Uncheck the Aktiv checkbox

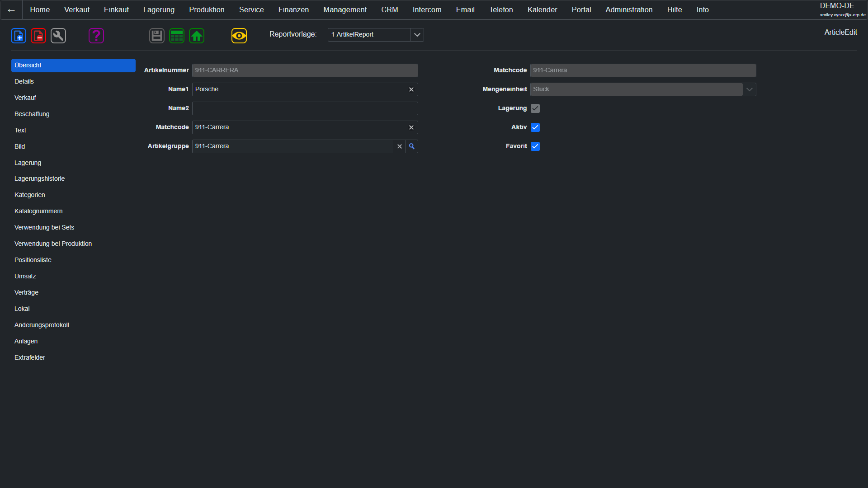coord(535,127)
